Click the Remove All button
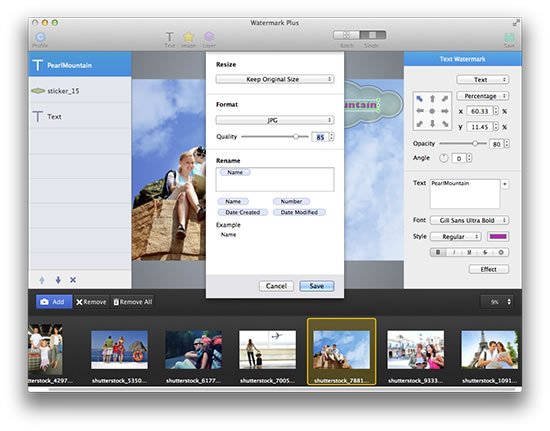550x431 pixels. tap(133, 302)
